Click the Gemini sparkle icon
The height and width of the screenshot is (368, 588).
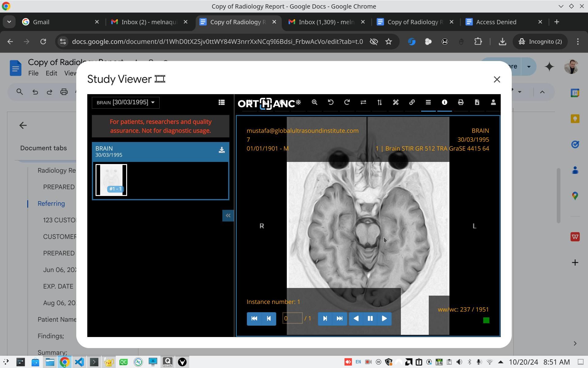(549, 67)
